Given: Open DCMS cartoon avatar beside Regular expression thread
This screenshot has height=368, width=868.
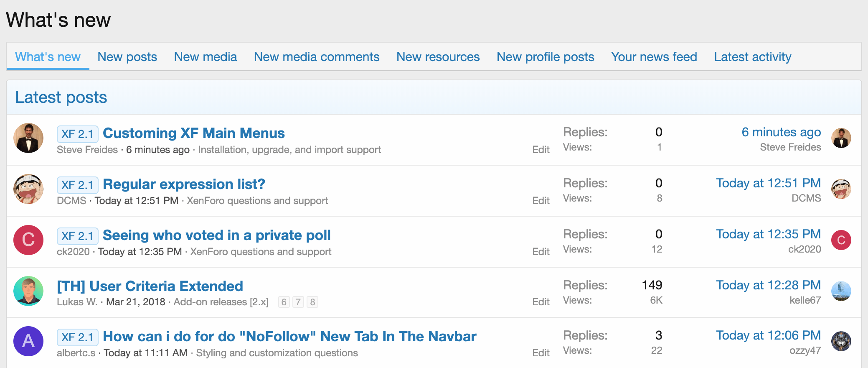Looking at the screenshot, I should click(28, 189).
